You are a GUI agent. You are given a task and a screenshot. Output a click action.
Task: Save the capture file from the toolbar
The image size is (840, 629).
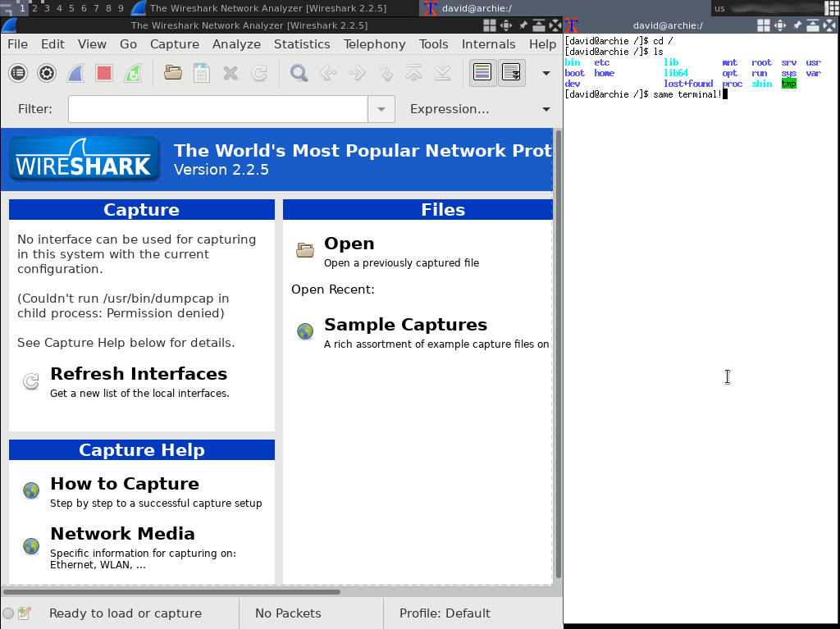[202, 73]
